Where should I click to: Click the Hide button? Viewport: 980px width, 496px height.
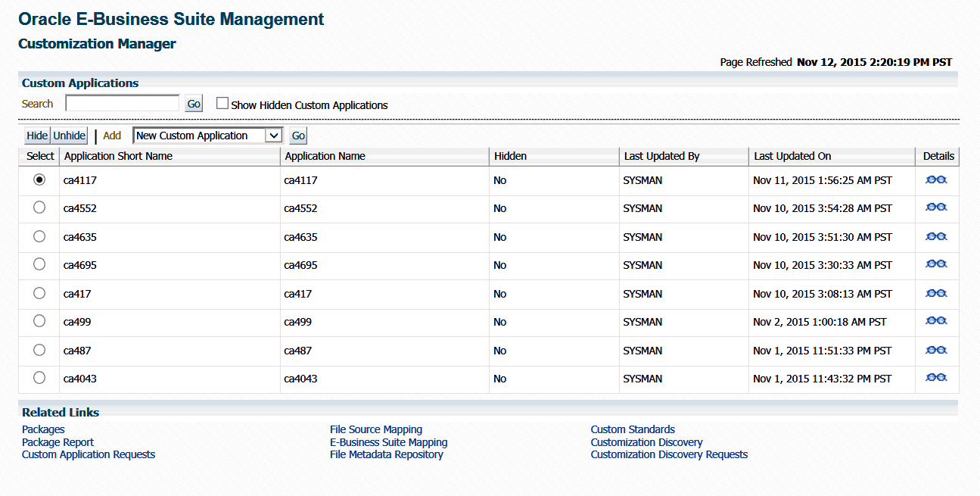click(37, 136)
